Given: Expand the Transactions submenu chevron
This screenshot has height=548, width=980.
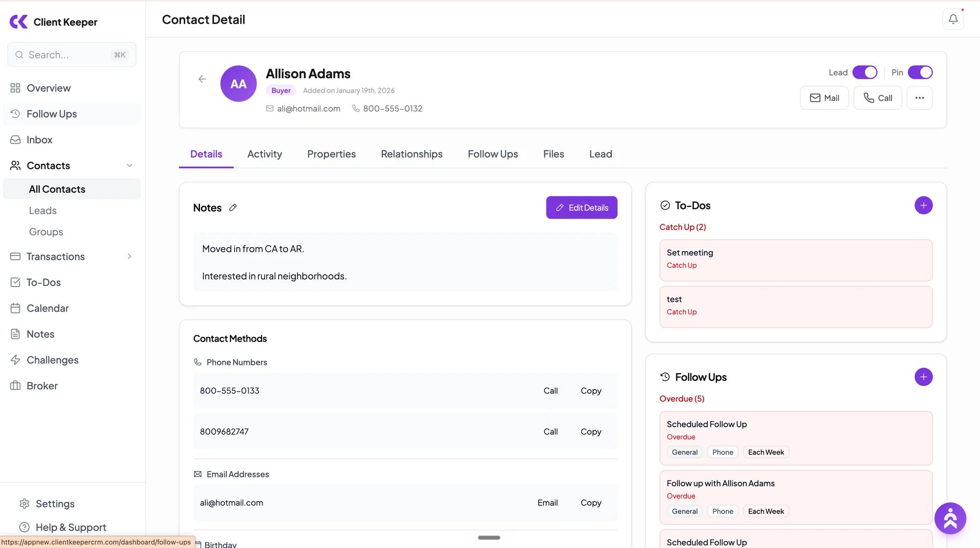Looking at the screenshot, I should tap(129, 256).
